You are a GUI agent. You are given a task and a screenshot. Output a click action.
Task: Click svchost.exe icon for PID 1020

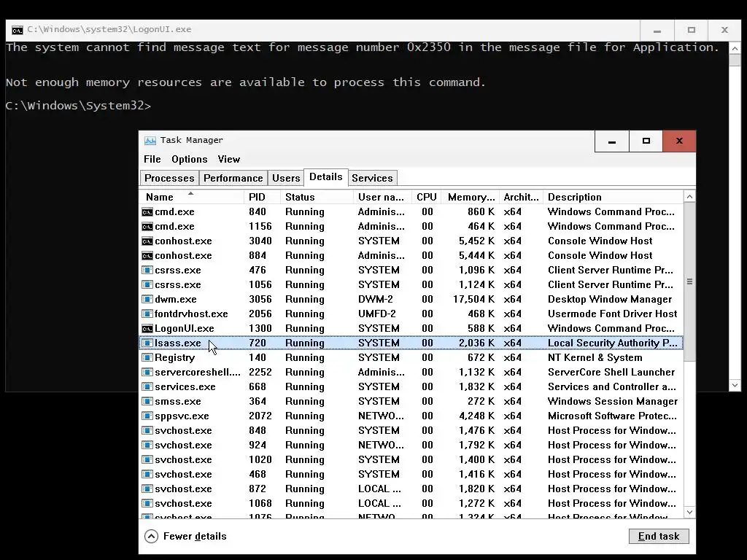click(x=147, y=460)
